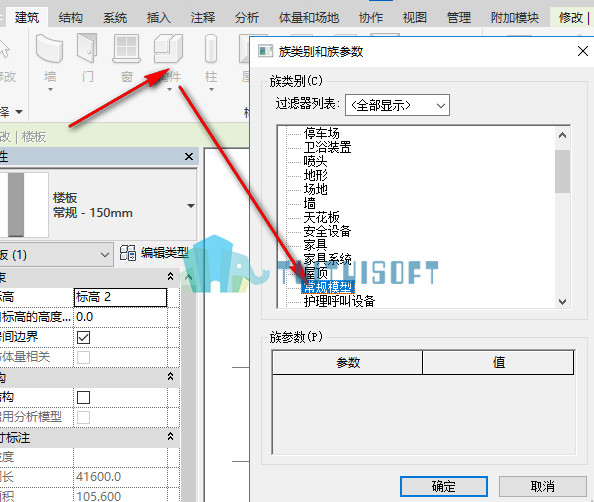This screenshot has width=594, height=502.
Task: Toggle the enable analytical model checkbox
Action: (x=83, y=417)
